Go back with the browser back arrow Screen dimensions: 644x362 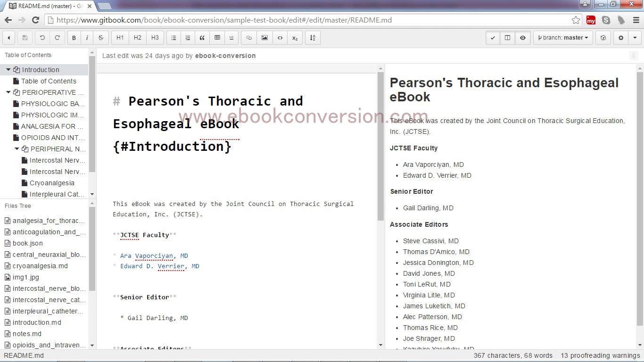point(8,20)
